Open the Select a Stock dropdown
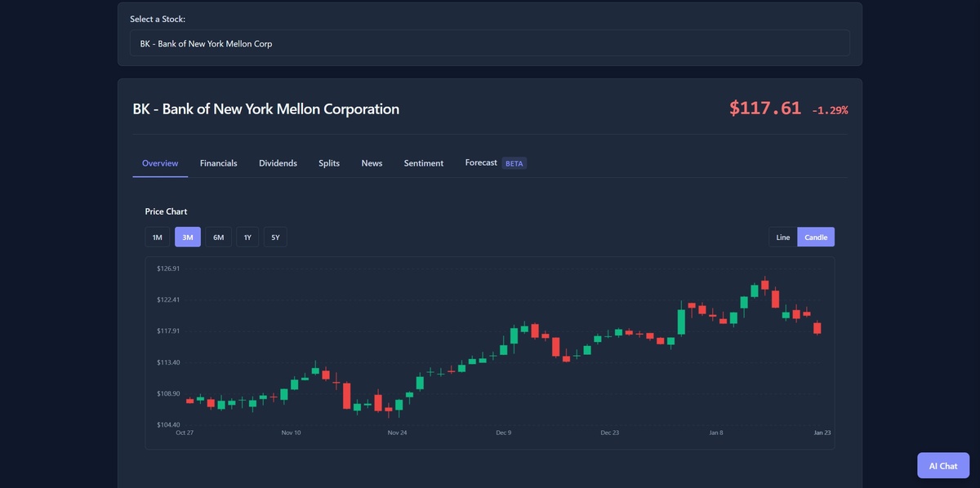This screenshot has width=980, height=488. pos(489,43)
